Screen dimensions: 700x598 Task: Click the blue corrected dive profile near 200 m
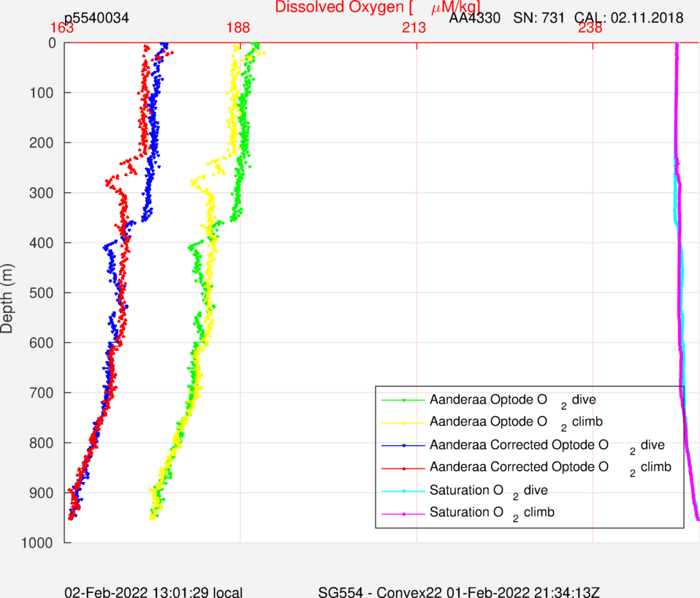pos(154,143)
